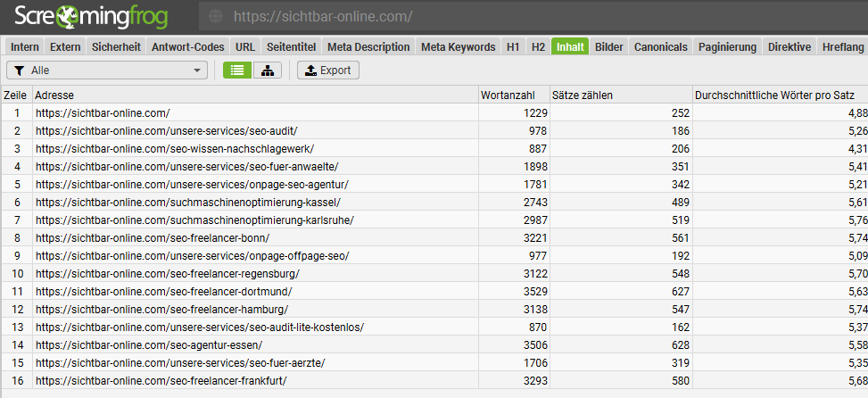Export the content table data
The image size is (868, 398).
[327, 70]
